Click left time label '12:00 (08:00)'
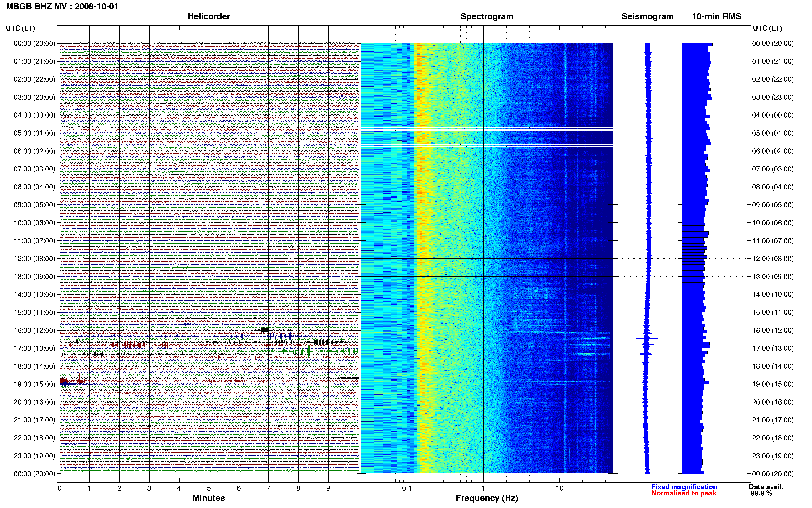 tap(34, 259)
